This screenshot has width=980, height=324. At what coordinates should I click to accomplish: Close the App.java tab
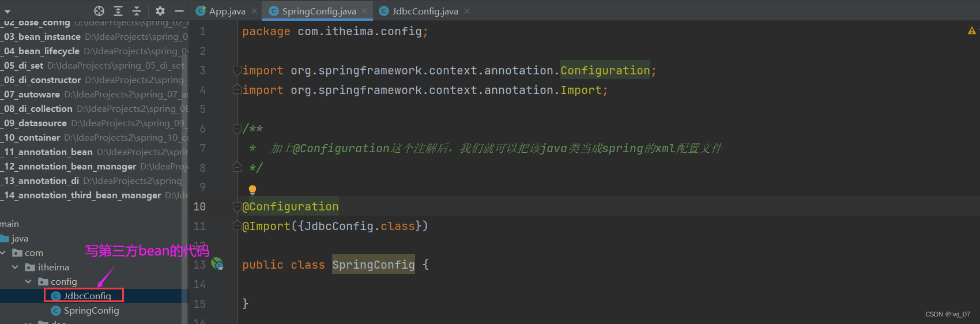coord(254,11)
